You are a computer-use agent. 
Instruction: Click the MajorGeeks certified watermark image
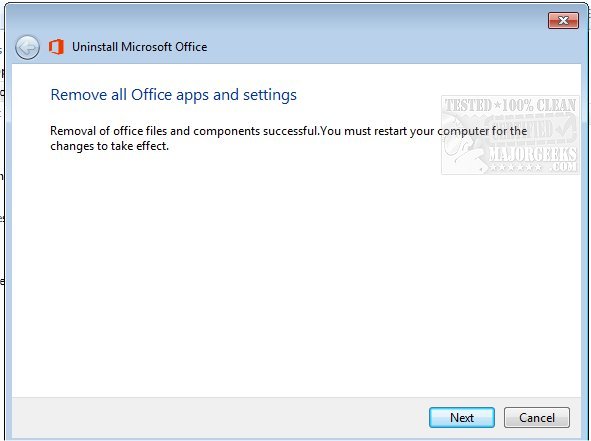point(510,135)
